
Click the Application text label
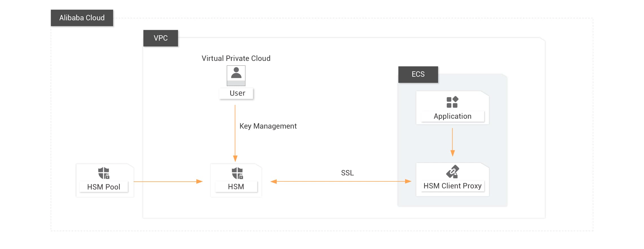tap(452, 116)
